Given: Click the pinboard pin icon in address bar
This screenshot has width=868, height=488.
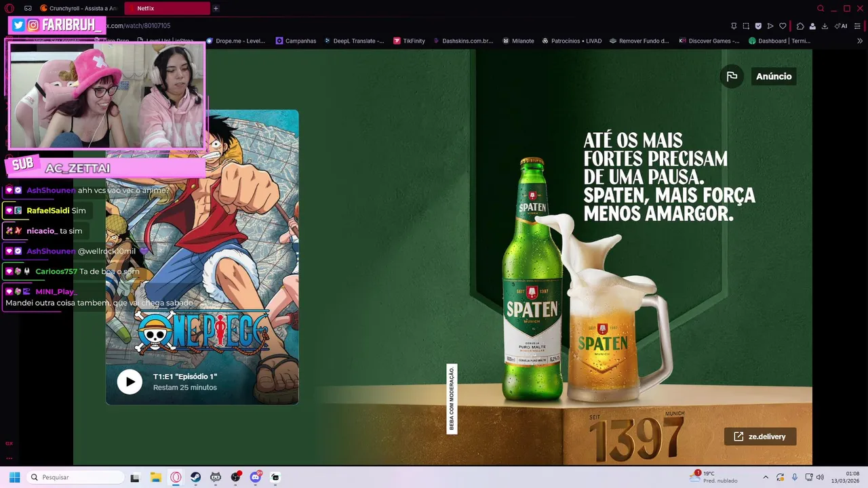Looking at the screenshot, I should (734, 26).
